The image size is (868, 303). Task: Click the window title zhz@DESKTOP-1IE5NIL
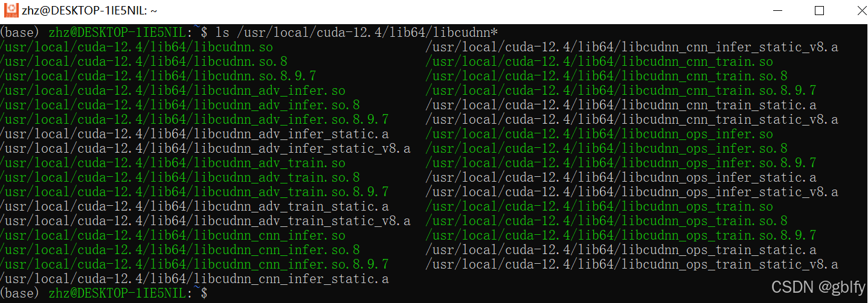coord(90,11)
